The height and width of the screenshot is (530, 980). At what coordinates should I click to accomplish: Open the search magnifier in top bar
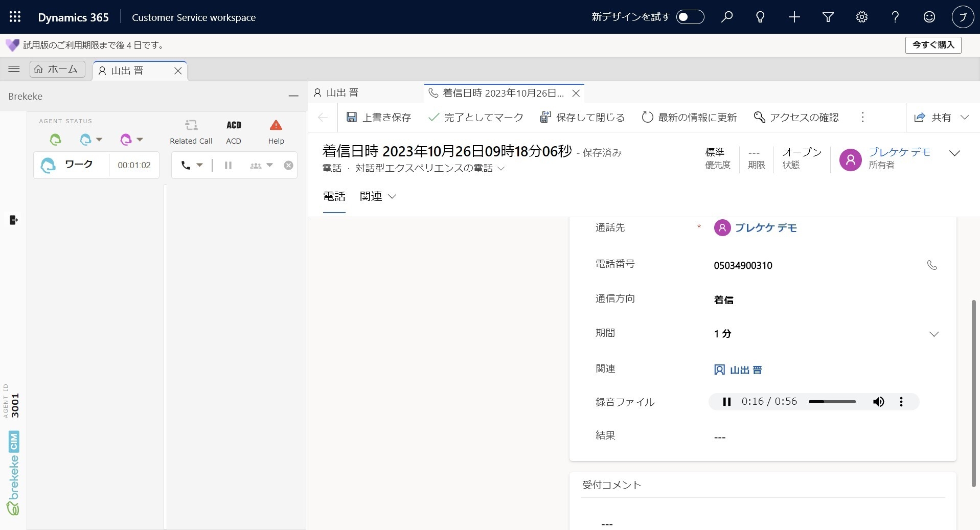point(726,17)
